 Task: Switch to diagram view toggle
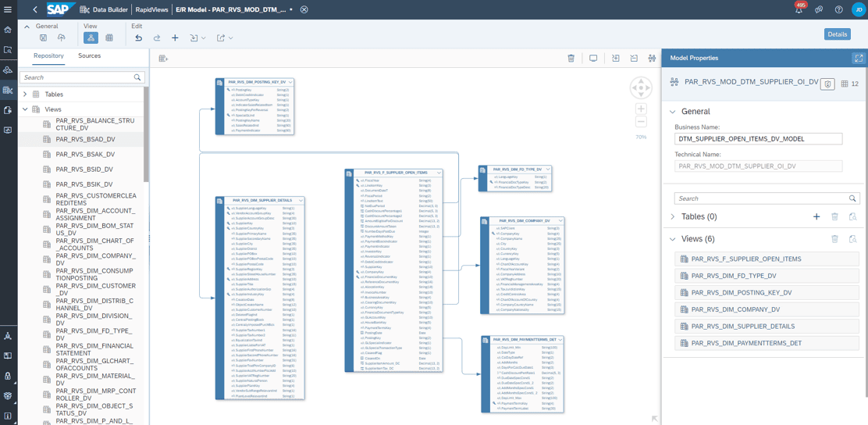(x=91, y=37)
